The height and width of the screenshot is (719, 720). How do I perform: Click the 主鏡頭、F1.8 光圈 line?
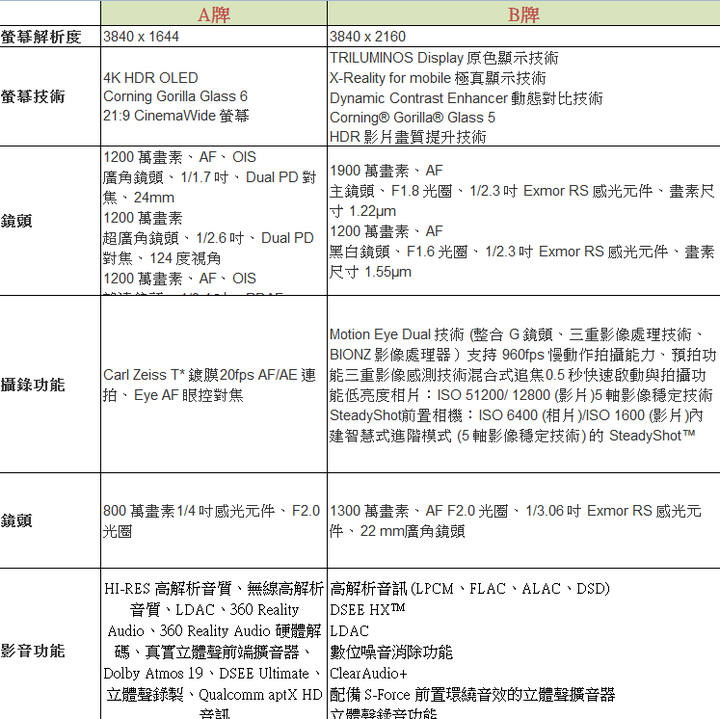[522, 191]
